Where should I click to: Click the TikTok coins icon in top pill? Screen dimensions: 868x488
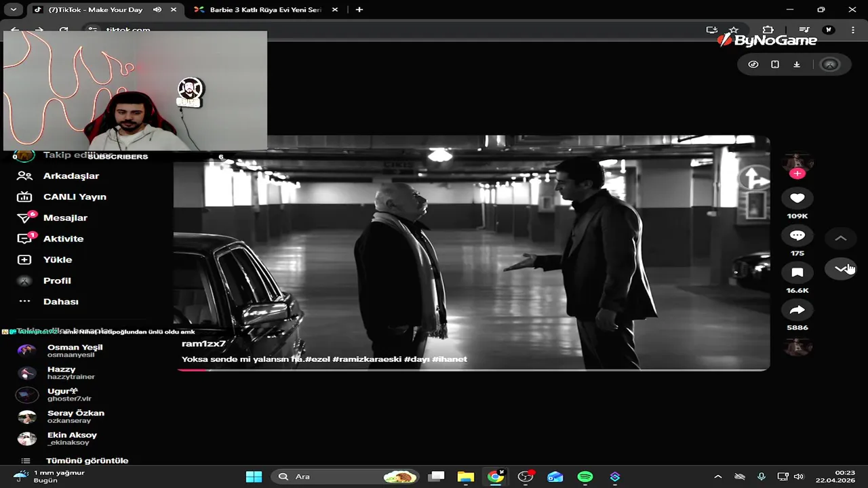(x=753, y=64)
